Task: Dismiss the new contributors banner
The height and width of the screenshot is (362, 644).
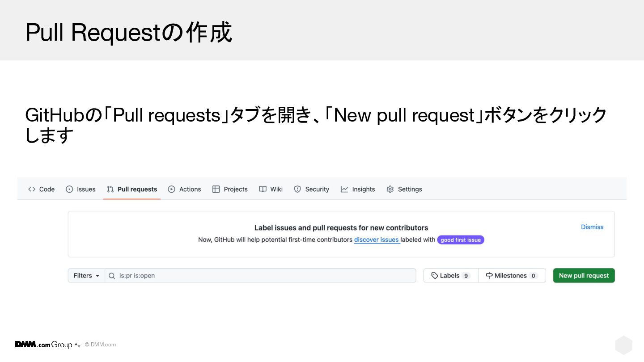Action: [x=592, y=227]
